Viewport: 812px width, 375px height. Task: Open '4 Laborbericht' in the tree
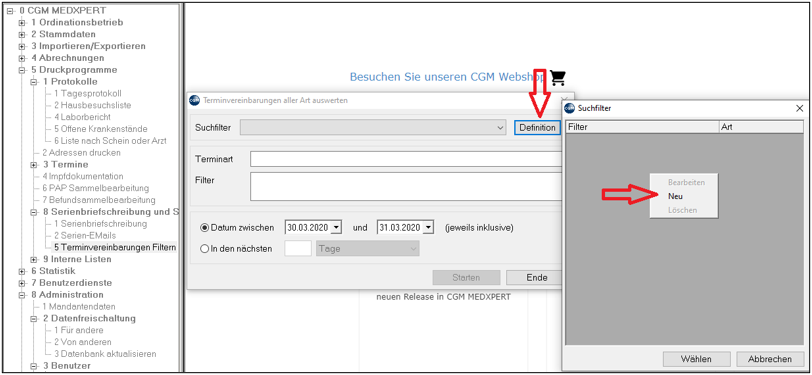pyautogui.click(x=82, y=117)
